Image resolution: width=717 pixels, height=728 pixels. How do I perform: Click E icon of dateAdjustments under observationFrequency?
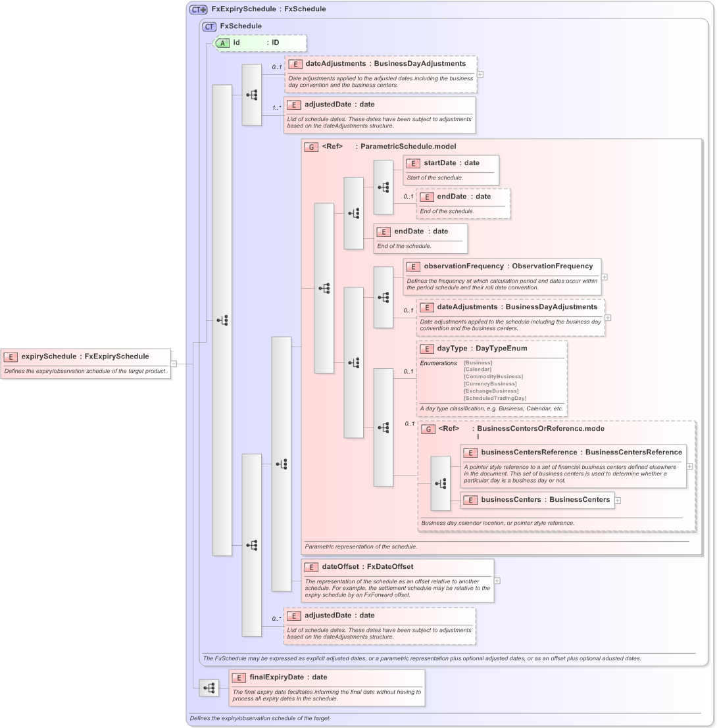(x=426, y=307)
